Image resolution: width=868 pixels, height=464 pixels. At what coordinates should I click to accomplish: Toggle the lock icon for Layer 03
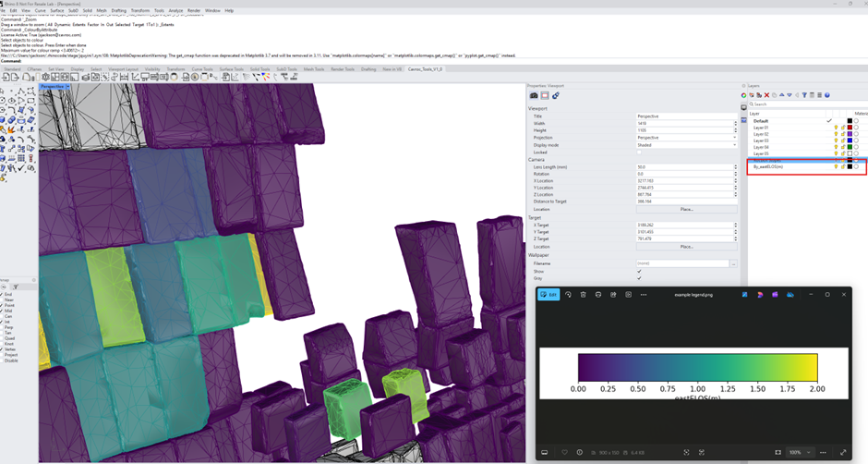click(x=842, y=140)
